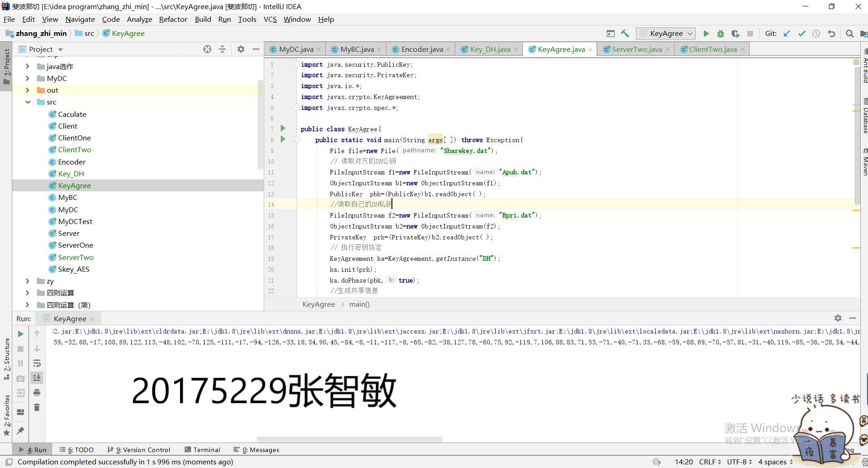
Task: Open Run panel settings gear
Action: point(838,318)
